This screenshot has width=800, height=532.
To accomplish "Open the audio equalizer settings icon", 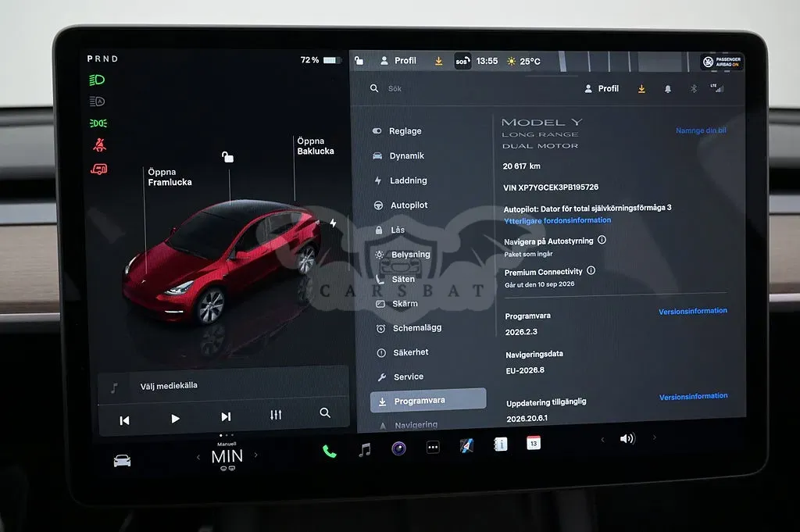I will click(276, 415).
